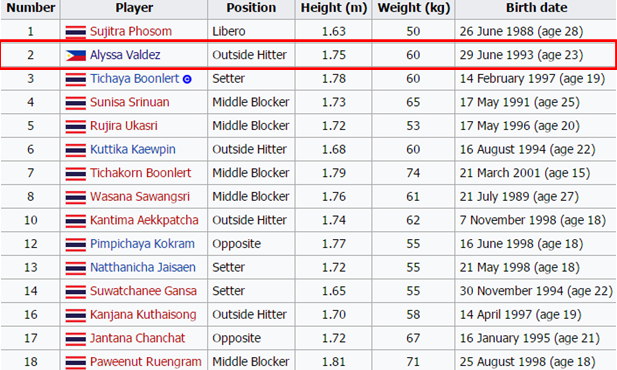Screen dimensions: 617x370
Task: Open Alyssa Valdez player page
Action: 125,55
